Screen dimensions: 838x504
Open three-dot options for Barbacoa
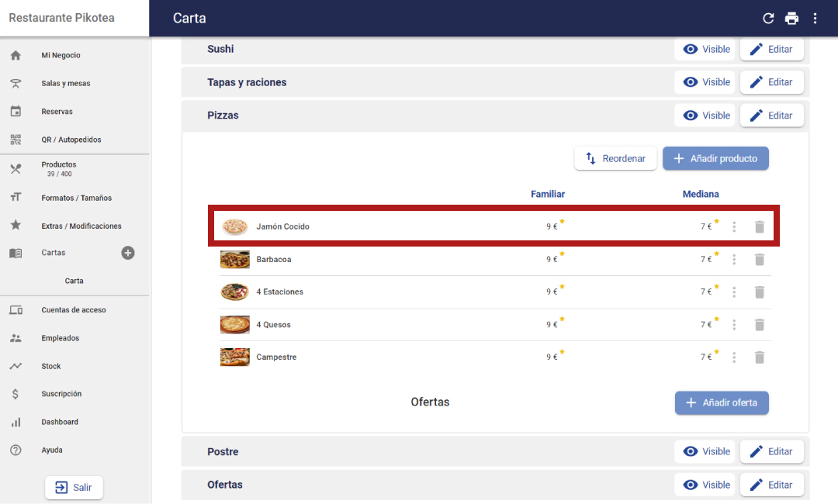click(x=734, y=260)
